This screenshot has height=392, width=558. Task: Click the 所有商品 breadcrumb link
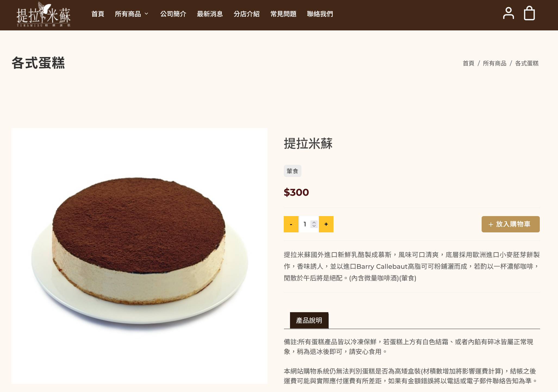point(495,63)
